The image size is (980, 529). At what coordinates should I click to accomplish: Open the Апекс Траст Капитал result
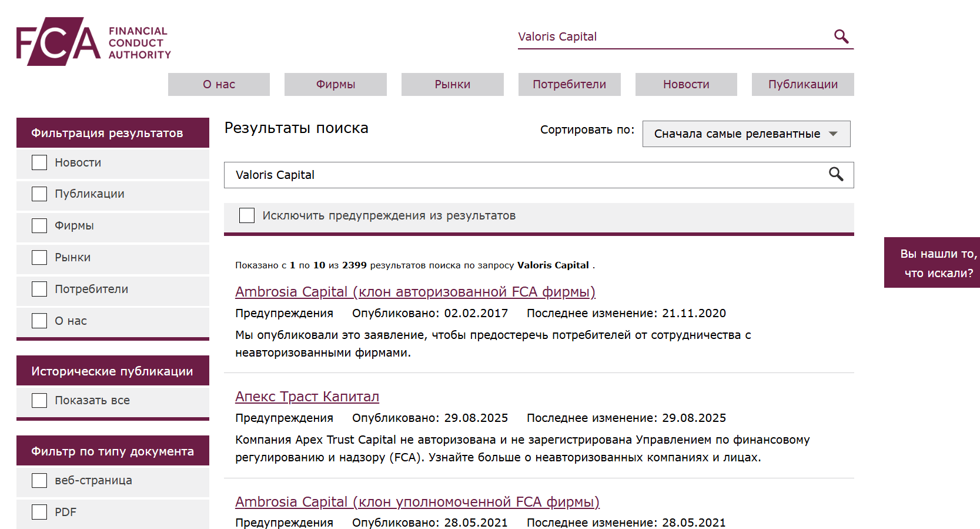click(x=307, y=397)
